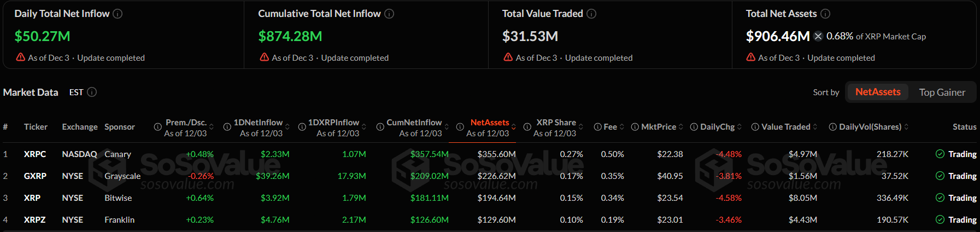Image resolution: width=980 pixels, height=232 pixels.
Task: Click info icon before Prem./Dsc. column
Action: (157, 127)
